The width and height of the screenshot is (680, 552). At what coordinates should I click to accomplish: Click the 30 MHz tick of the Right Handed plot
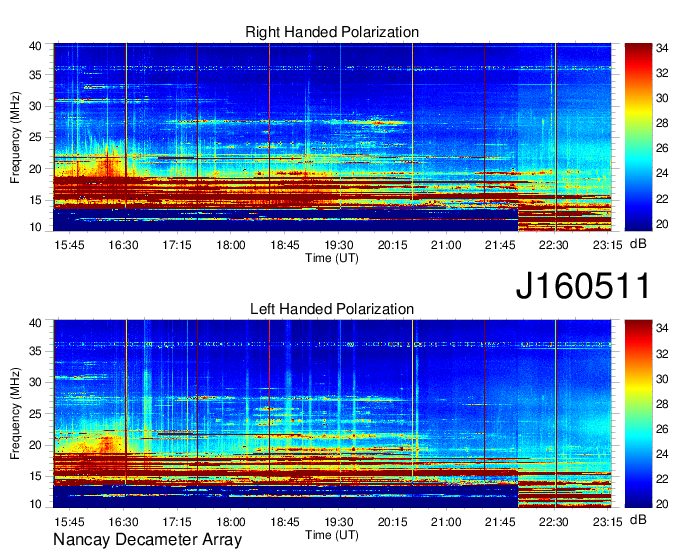pos(35,106)
